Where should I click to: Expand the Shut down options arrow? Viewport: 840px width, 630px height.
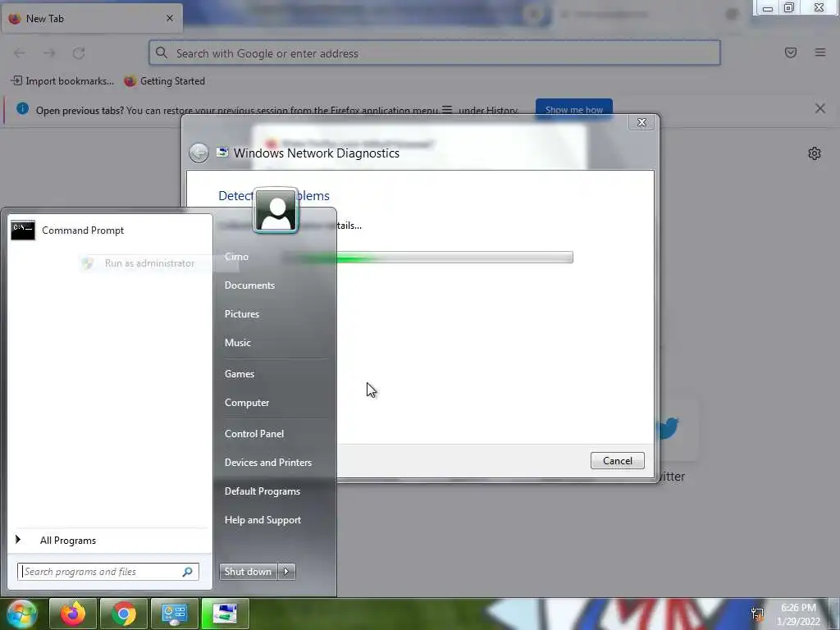(x=286, y=572)
